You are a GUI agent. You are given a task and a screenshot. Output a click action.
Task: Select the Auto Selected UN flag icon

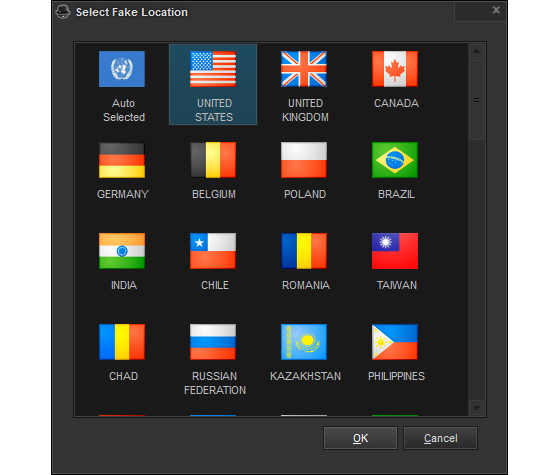point(122,69)
